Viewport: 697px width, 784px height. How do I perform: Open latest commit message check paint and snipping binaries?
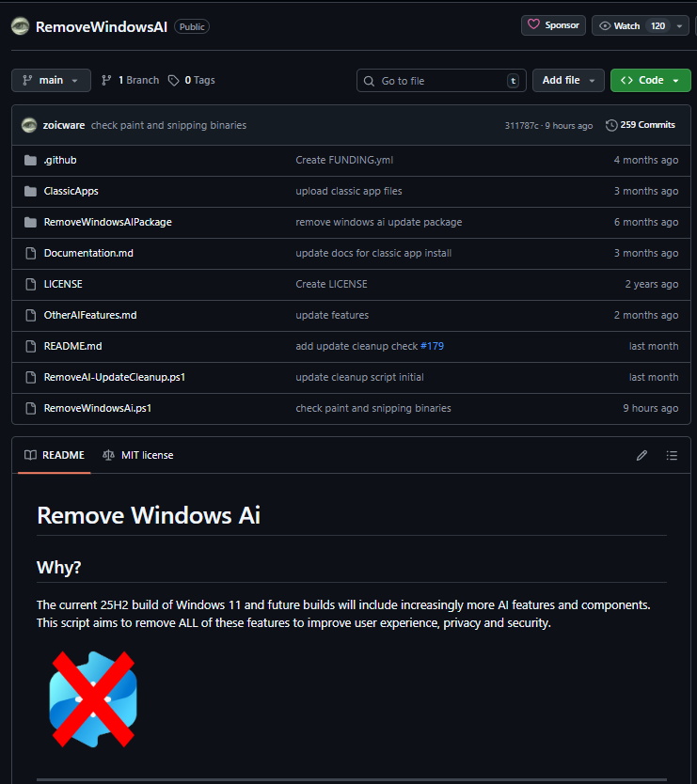tap(168, 126)
